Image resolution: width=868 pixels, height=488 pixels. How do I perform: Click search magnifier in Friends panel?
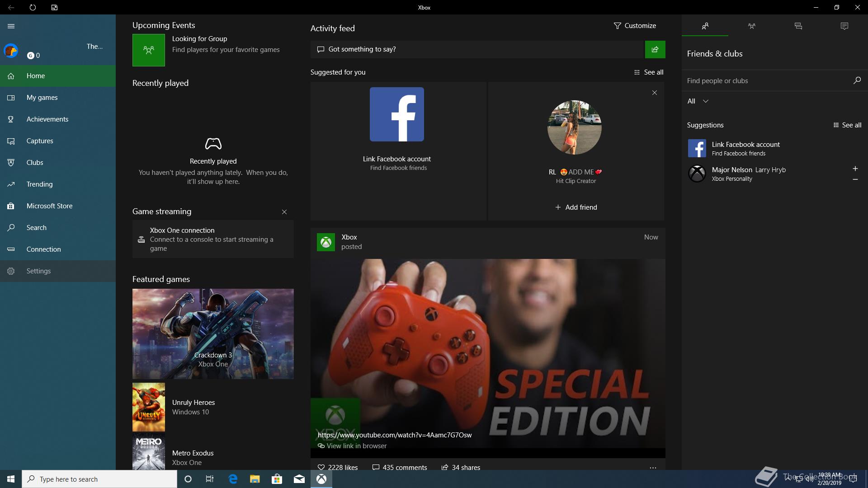click(857, 80)
